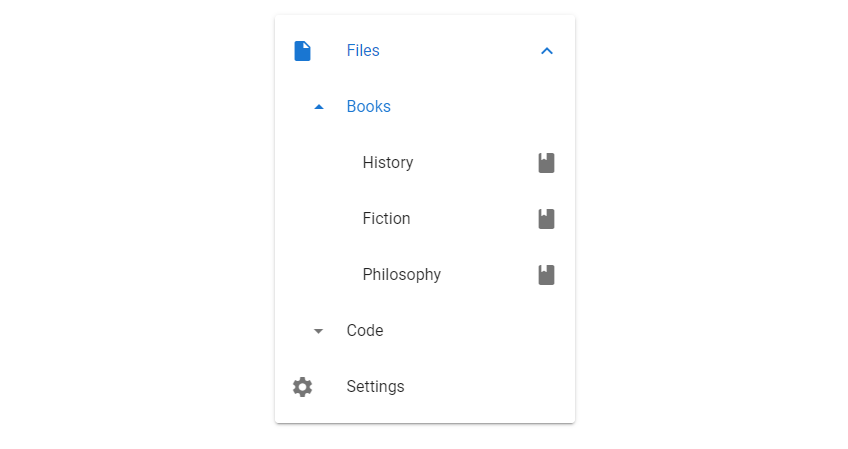The height and width of the screenshot is (449, 848).
Task: Open the Philosophy item
Action: click(401, 275)
